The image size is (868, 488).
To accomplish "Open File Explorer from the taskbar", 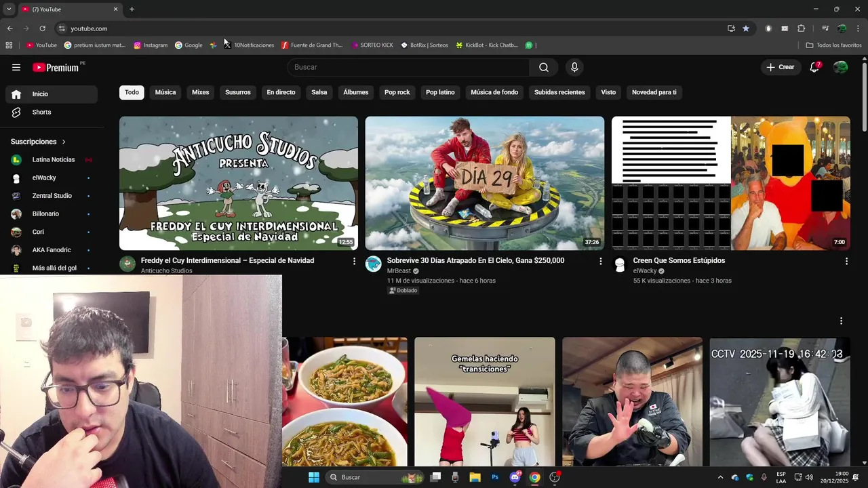I will click(475, 477).
